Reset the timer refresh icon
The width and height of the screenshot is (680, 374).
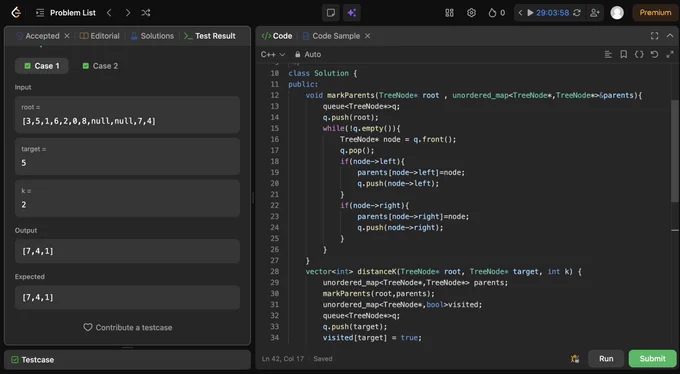pos(577,13)
